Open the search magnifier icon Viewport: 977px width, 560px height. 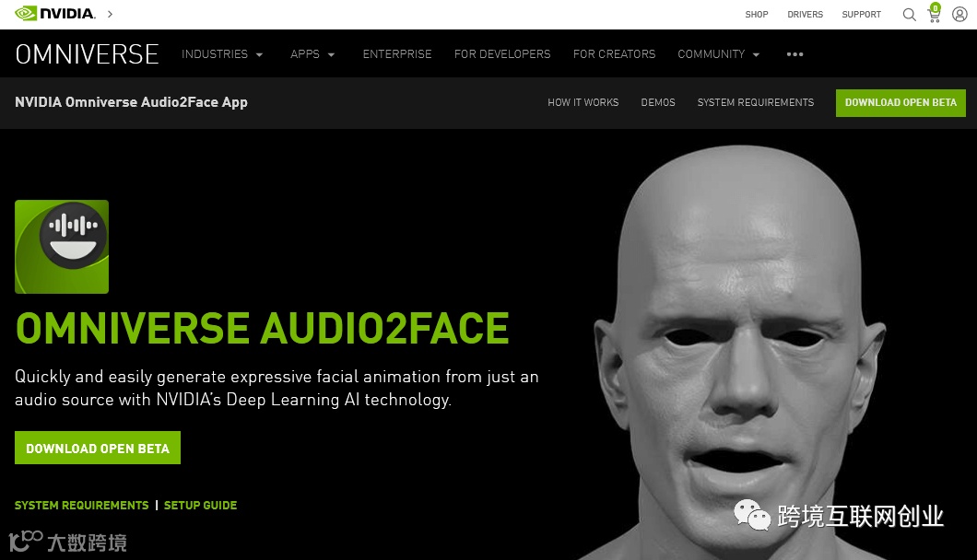point(909,15)
